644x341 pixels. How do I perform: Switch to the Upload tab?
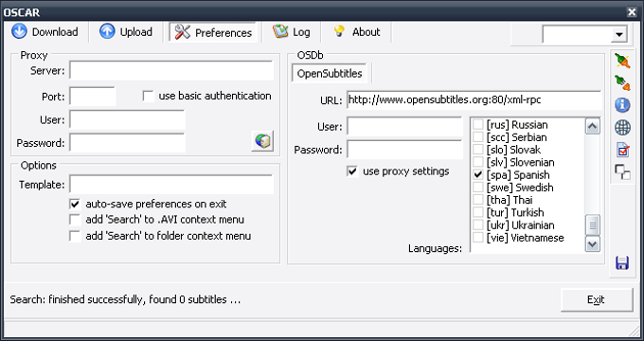coord(126,31)
